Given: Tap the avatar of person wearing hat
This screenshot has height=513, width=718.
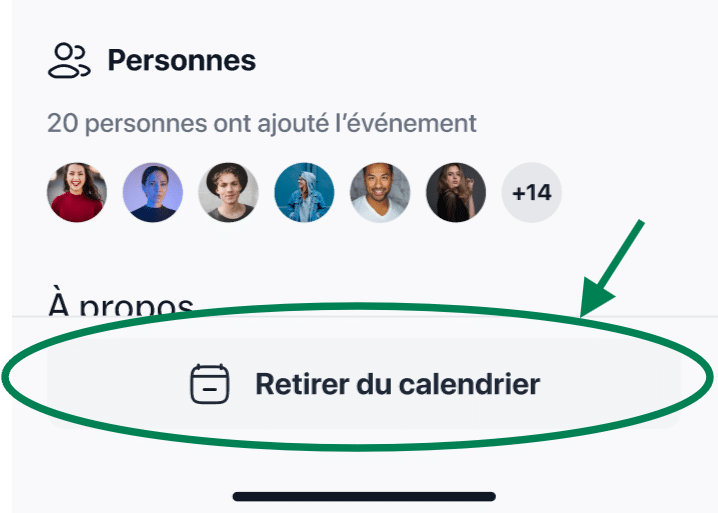Looking at the screenshot, I should tap(228, 192).
